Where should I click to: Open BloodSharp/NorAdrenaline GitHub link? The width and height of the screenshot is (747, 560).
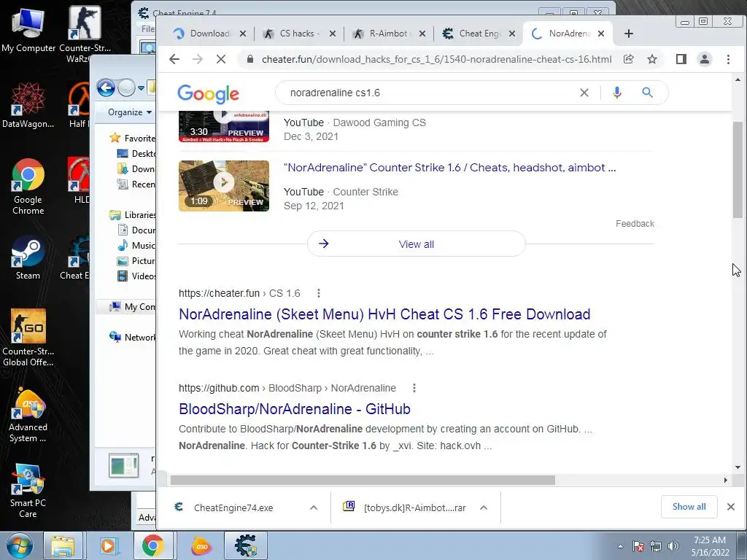coord(295,409)
